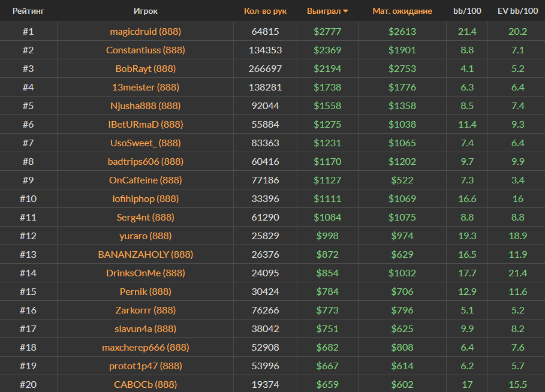545x392 pixels.
Task: Click on IBetURmaD (888) player name
Action: 146,124
